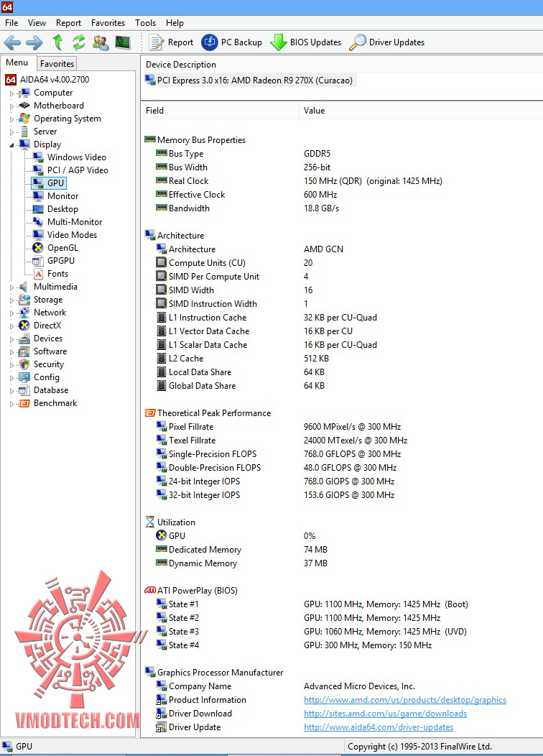This screenshot has width=543, height=756.
Task: Open the AMD Driver Download link
Action: (x=385, y=714)
